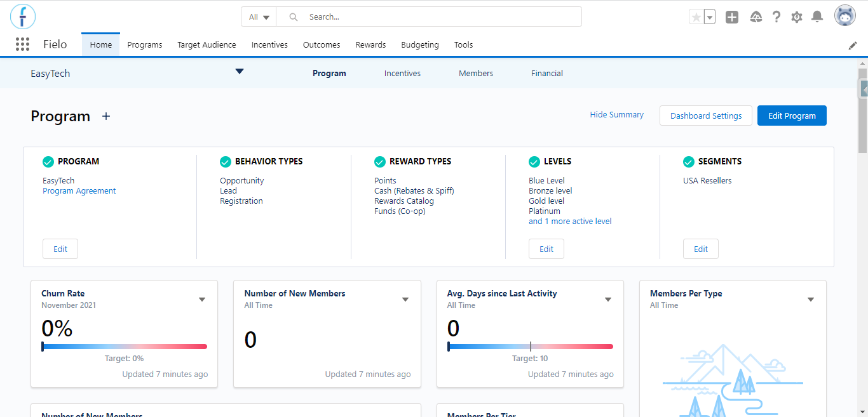Click the search magnifier icon
Image resolution: width=868 pixels, height=417 pixels.
coord(293,17)
